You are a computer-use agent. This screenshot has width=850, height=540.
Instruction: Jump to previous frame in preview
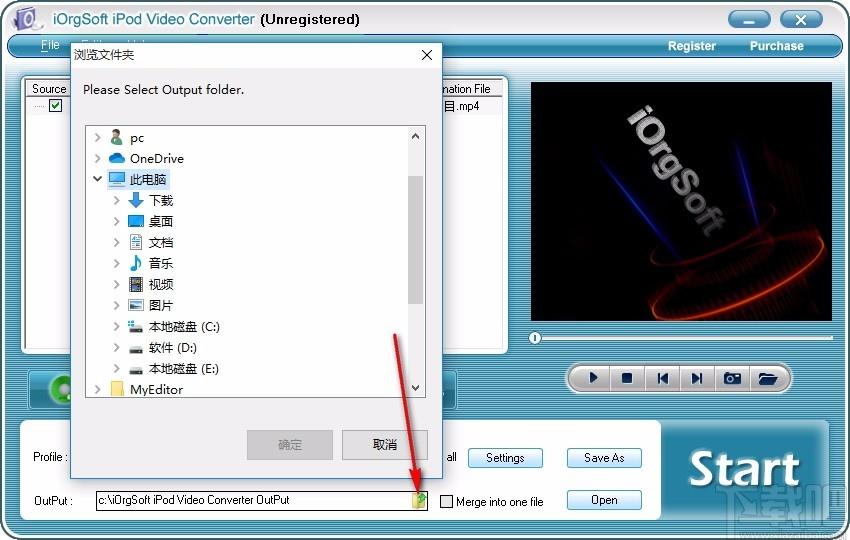pyautogui.click(x=662, y=378)
